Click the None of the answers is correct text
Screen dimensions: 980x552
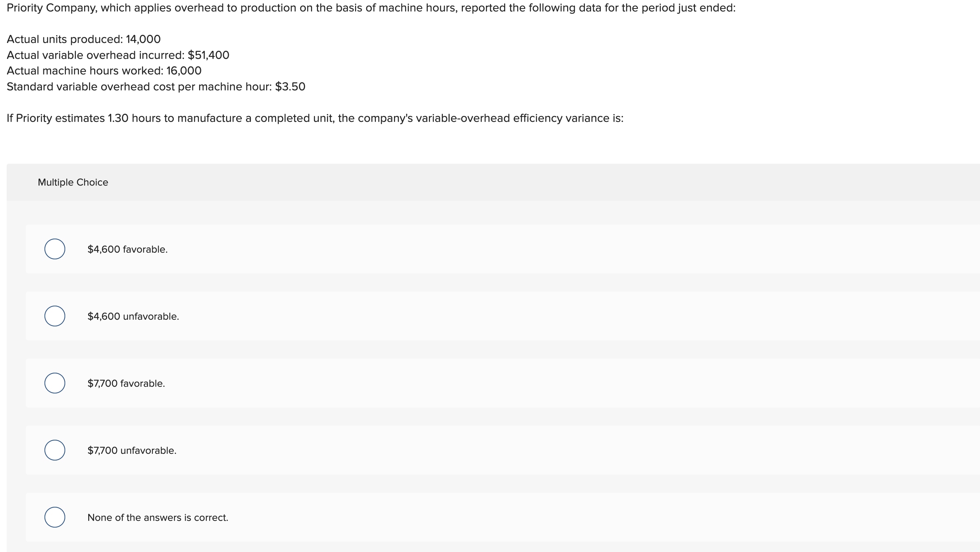[158, 517]
